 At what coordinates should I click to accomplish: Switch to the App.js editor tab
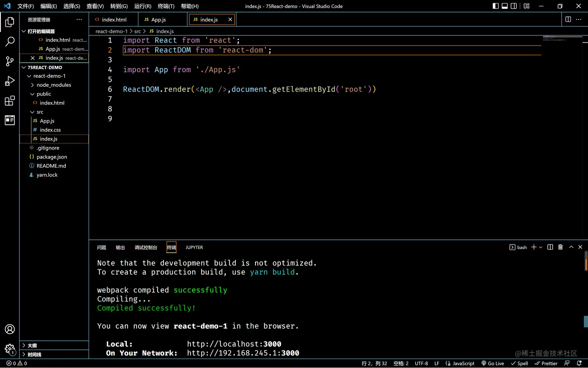coord(163,19)
